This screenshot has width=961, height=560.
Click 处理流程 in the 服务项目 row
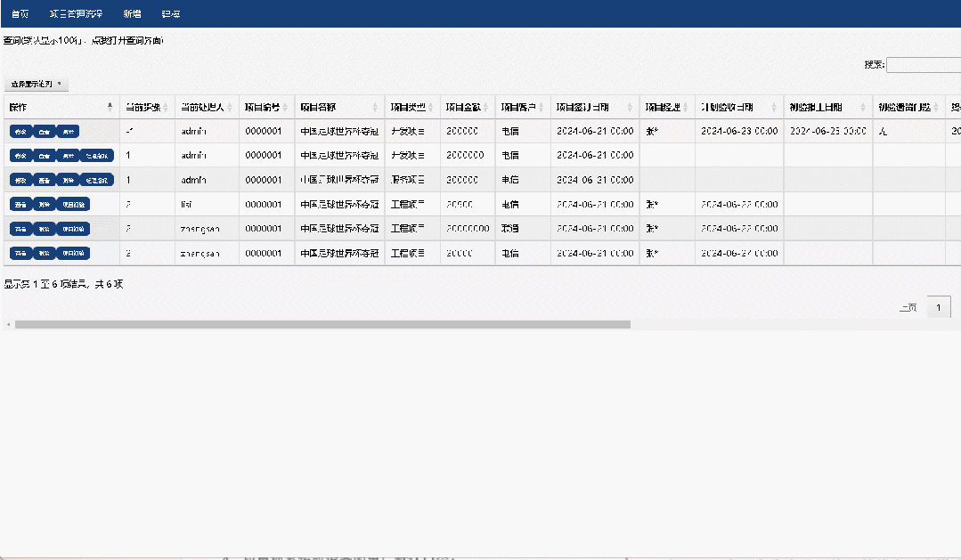click(x=97, y=180)
